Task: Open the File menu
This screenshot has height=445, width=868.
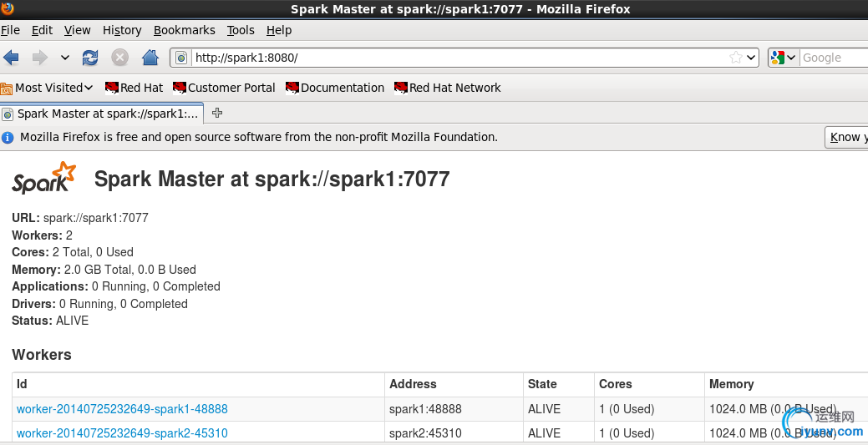Action: [10, 30]
